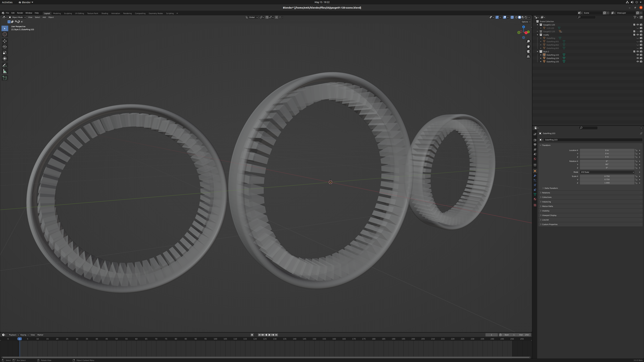
Task: Click the Play animation button
Action: click(x=269, y=335)
